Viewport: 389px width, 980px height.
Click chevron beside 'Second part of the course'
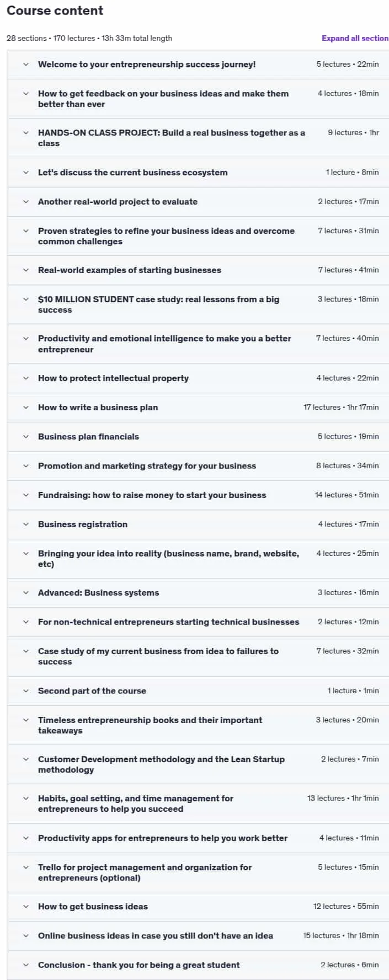26,691
